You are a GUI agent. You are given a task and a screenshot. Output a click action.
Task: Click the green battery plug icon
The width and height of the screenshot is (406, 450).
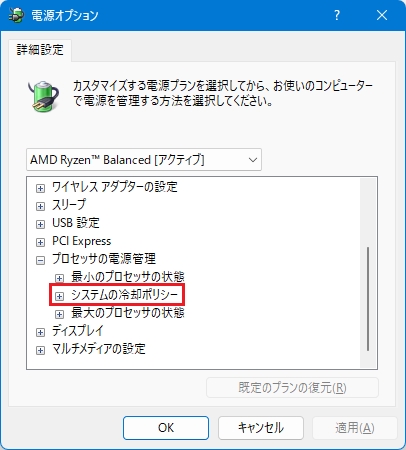[43, 96]
